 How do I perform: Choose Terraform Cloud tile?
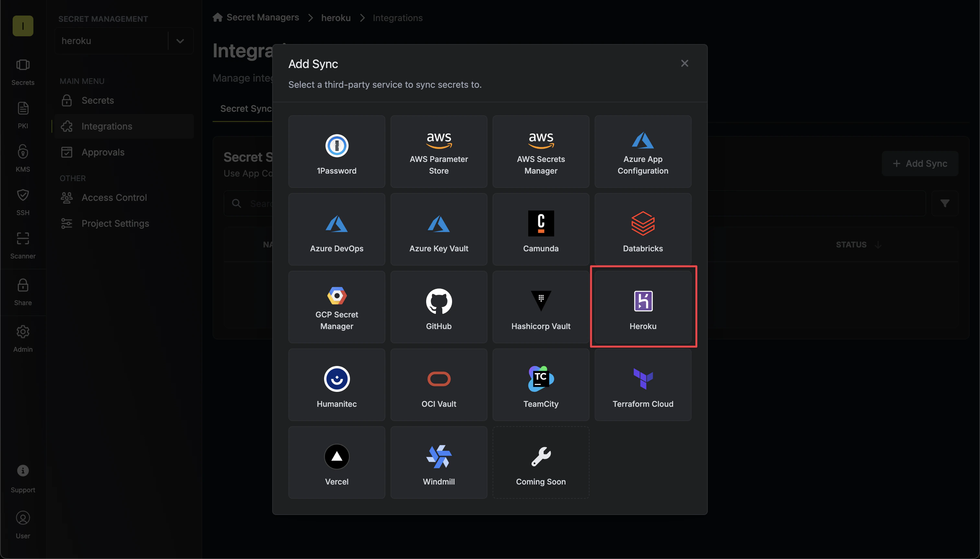[643, 385]
